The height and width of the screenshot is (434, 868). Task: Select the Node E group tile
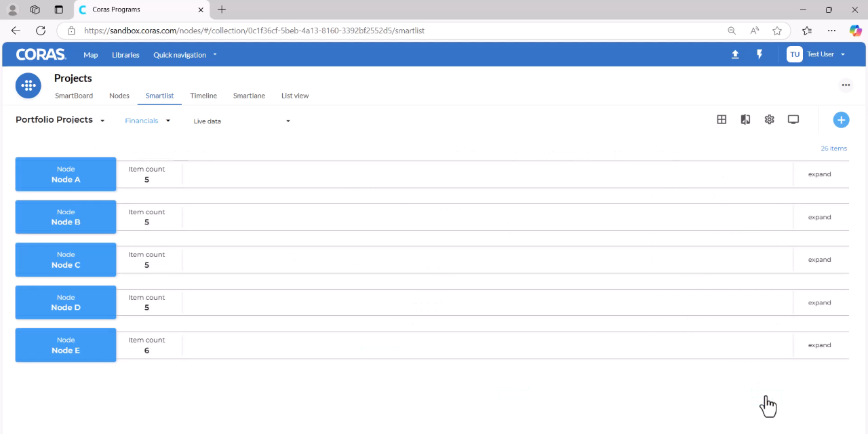pyautogui.click(x=66, y=345)
